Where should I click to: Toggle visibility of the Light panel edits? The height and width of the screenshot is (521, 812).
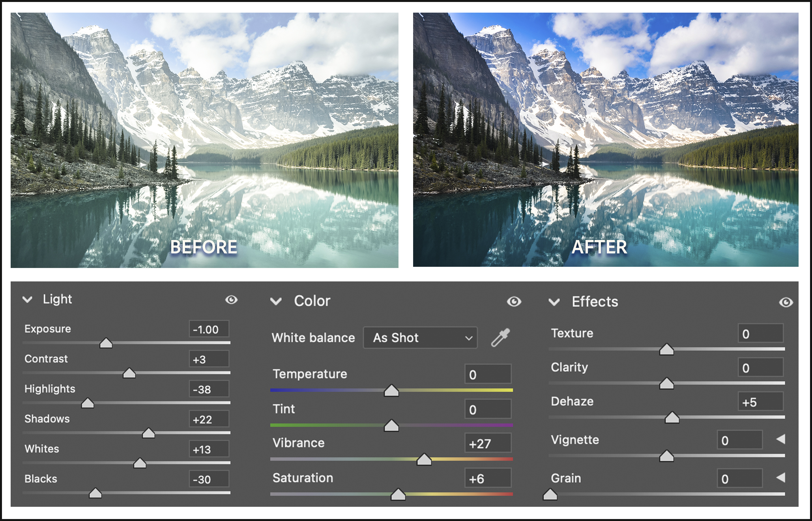coord(232,300)
